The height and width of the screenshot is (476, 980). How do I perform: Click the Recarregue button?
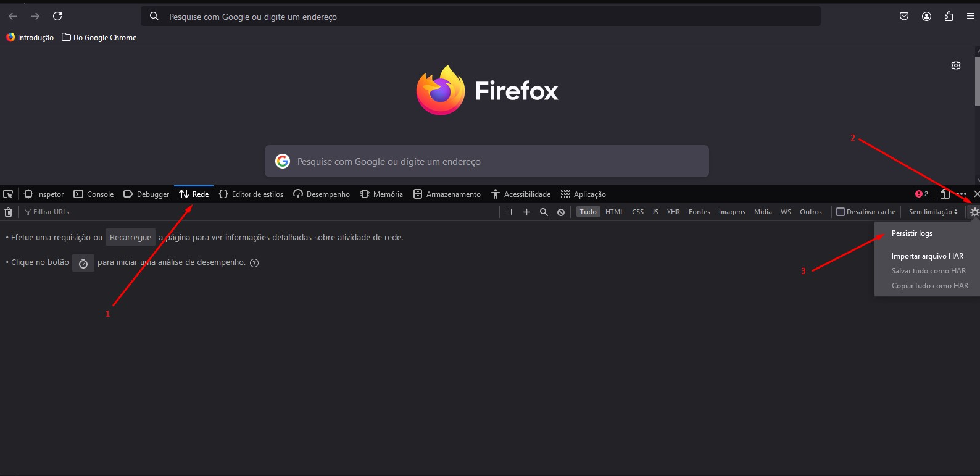[130, 238]
